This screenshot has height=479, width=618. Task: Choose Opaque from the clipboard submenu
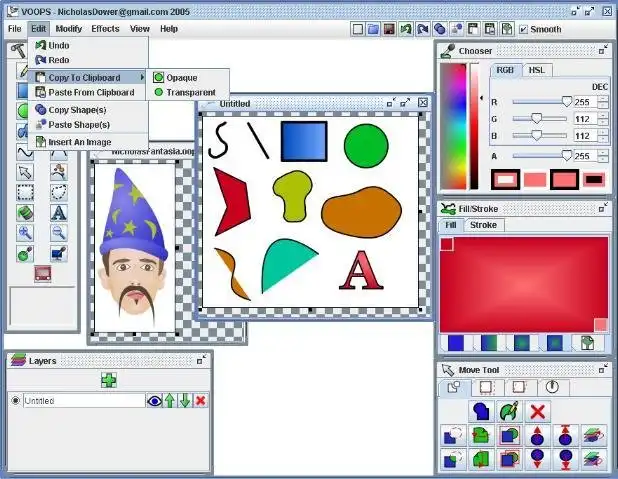(x=188, y=78)
